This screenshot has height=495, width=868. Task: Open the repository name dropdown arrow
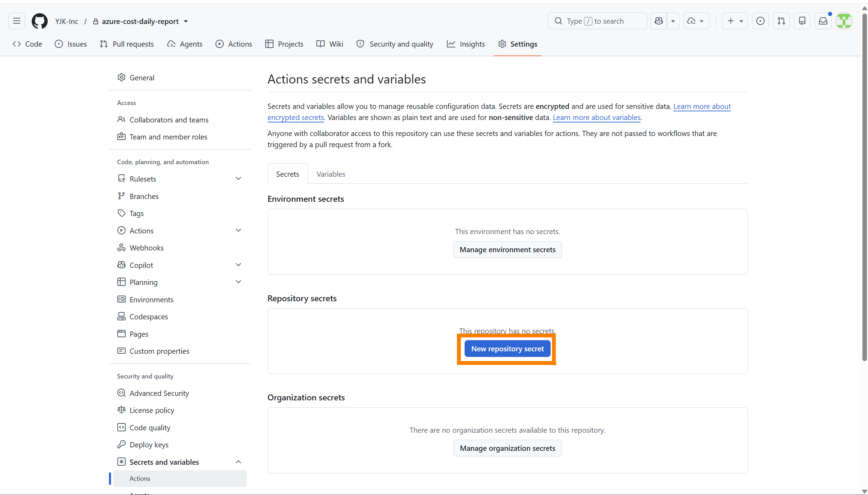coord(186,22)
